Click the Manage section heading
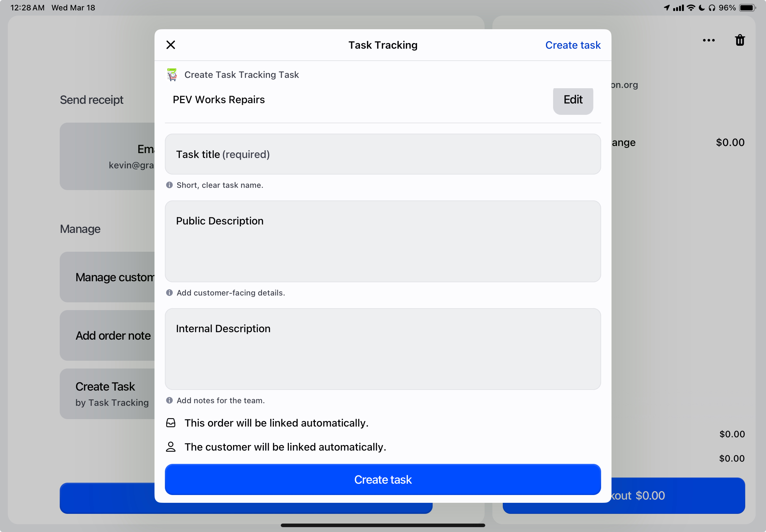This screenshot has width=766, height=532. pos(80,229)
